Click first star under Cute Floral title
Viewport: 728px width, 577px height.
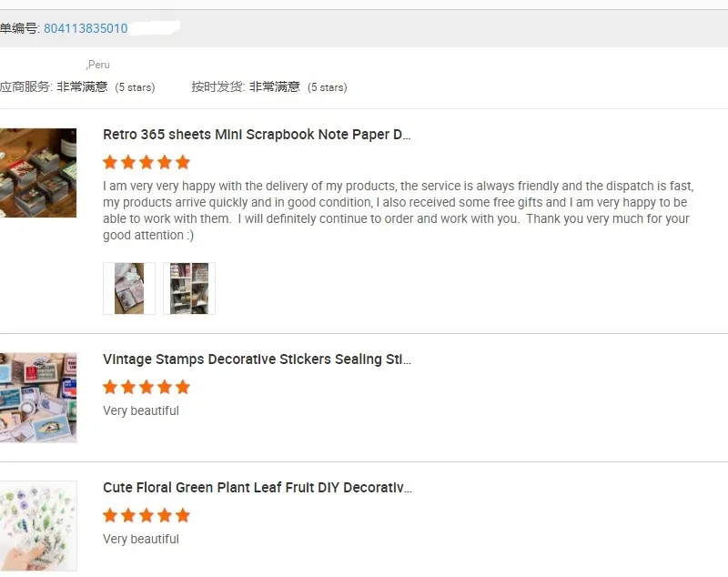point(110,516)
